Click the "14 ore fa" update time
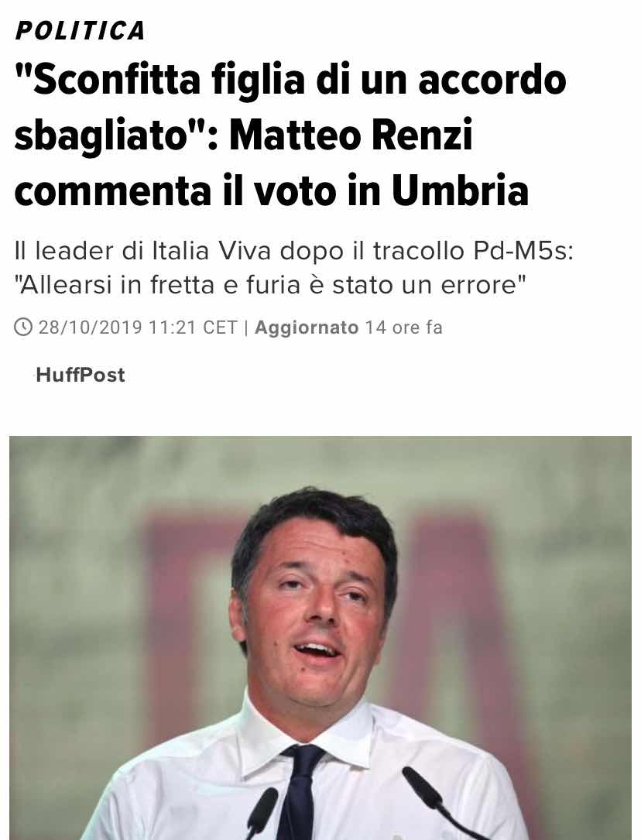The image size is (641, 840). point(404,327)
